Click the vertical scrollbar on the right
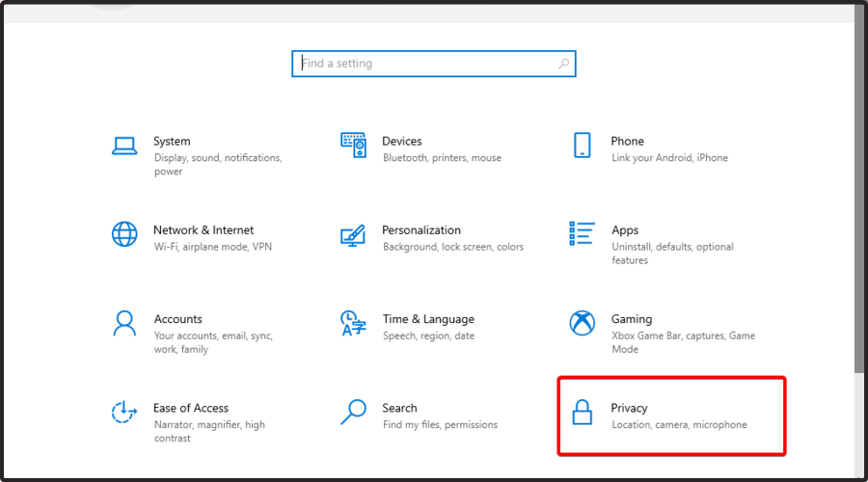 pyautogui.click(x=859, y=193)
